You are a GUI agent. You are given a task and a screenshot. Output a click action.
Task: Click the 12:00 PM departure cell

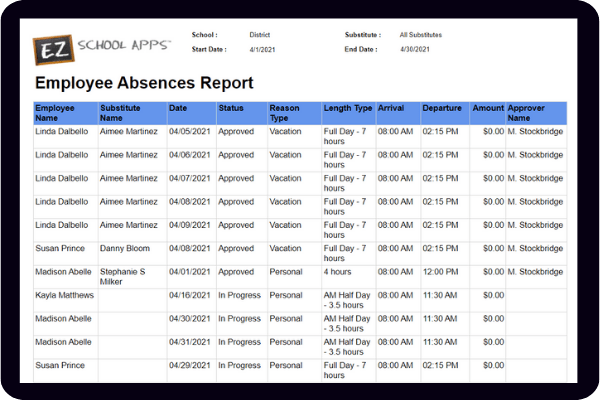[440, 271]
